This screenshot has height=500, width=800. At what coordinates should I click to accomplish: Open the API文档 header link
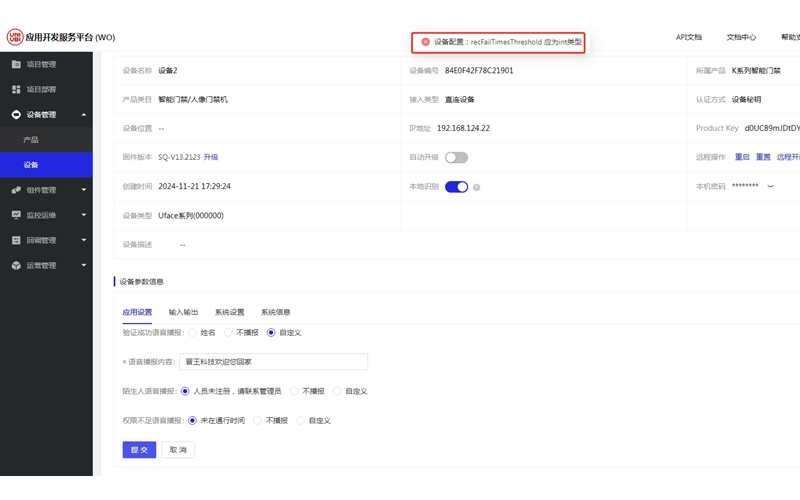click(x=689, y=37)
